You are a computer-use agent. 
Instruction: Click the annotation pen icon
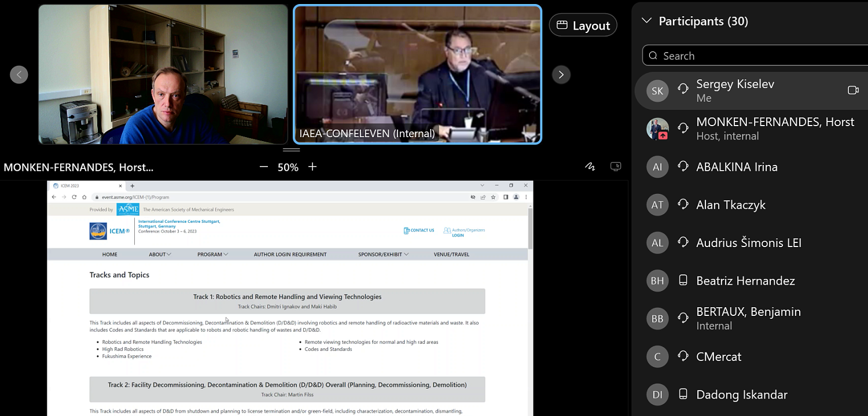(x=590, y=167)
